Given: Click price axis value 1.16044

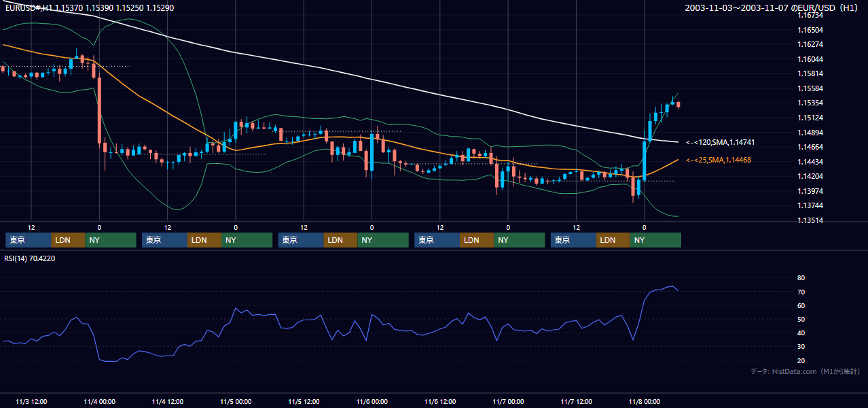Looking at the screenshot, I should 810,60.
